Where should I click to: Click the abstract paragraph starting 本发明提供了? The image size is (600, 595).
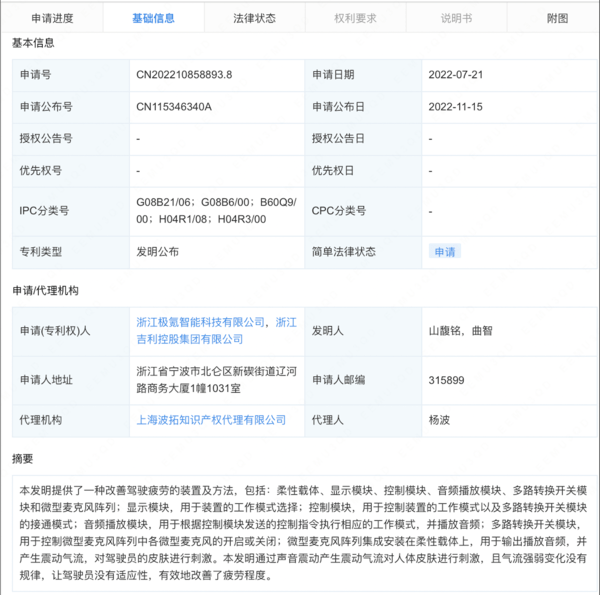point(303,533)
